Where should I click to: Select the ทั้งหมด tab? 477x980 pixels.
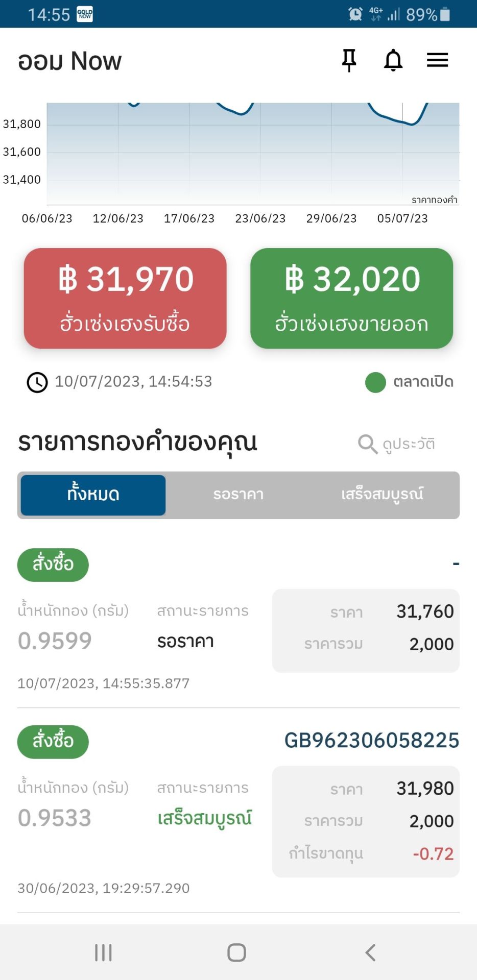pyautogui.click(x=93, y=495)
